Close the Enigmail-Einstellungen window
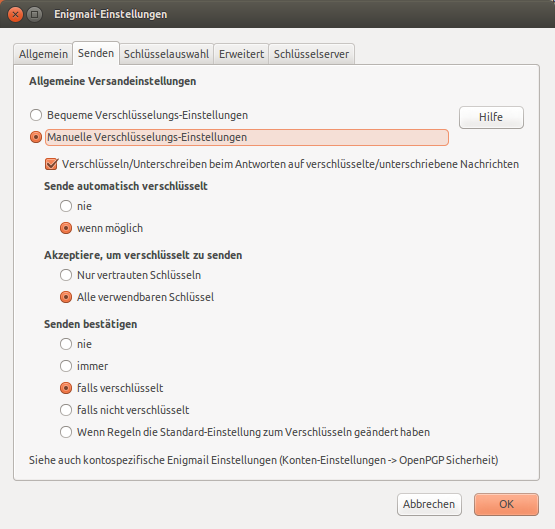This screenshot has width=555, height=529. (15, 15)
